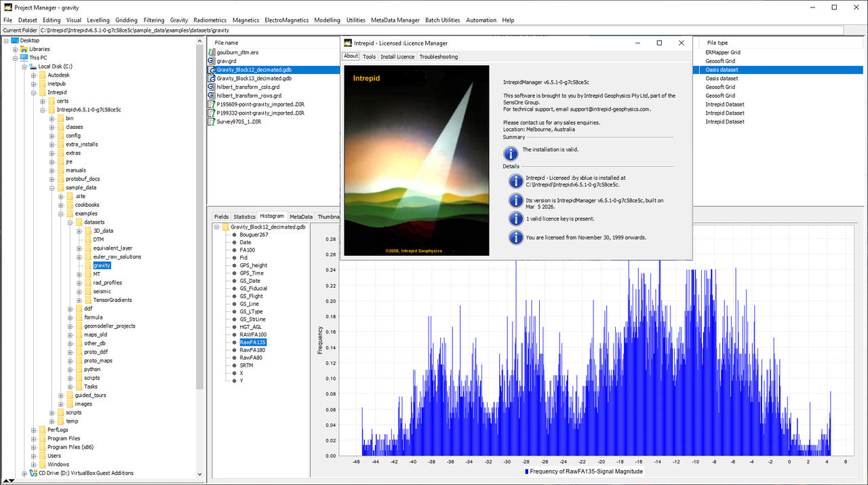Select the euler_raw_solutions folder
This screenshot has width=868, height=485.
tap(117, 257)
